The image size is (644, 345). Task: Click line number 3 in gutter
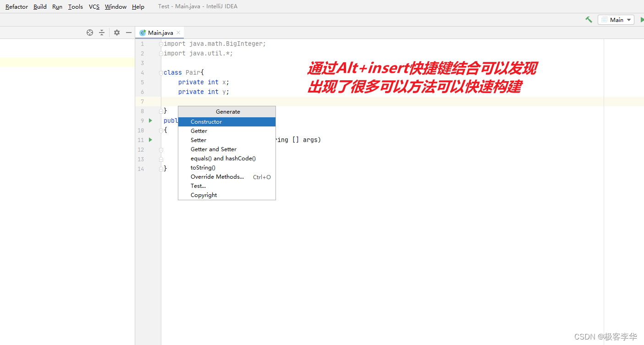142,63
